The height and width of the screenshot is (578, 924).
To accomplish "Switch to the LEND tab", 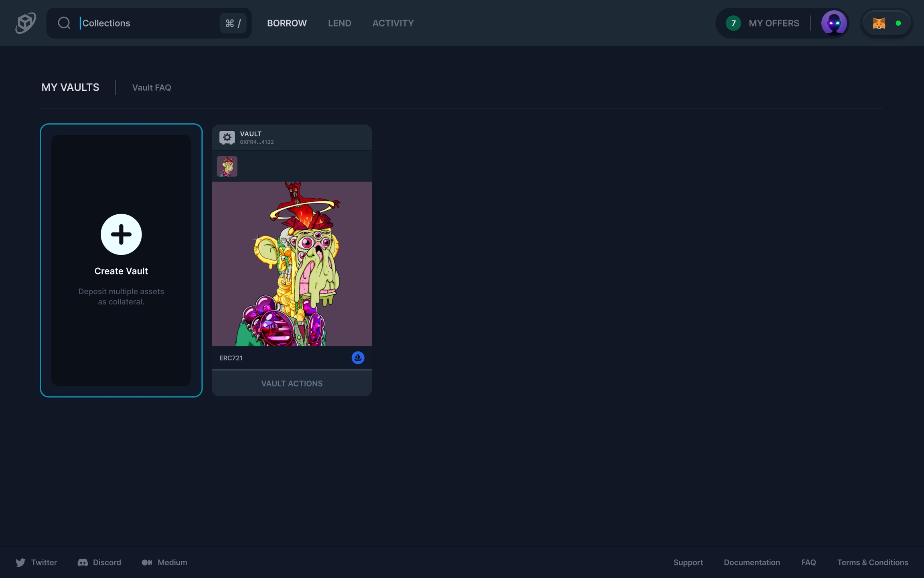I will [x=339, y=23].
